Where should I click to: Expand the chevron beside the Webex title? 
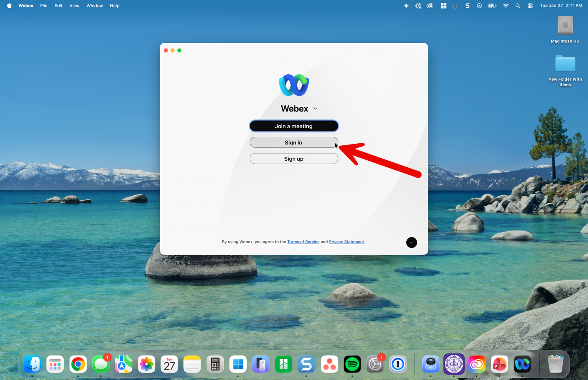[315, 109]
